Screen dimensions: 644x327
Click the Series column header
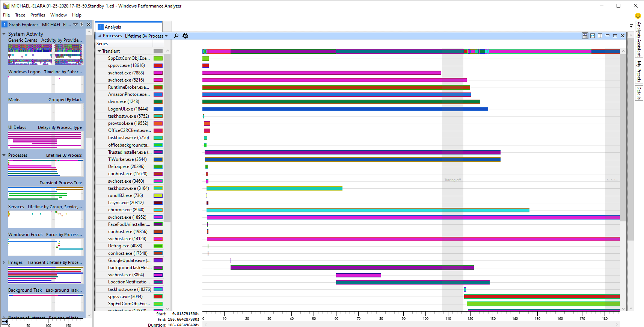pos(124,44)
